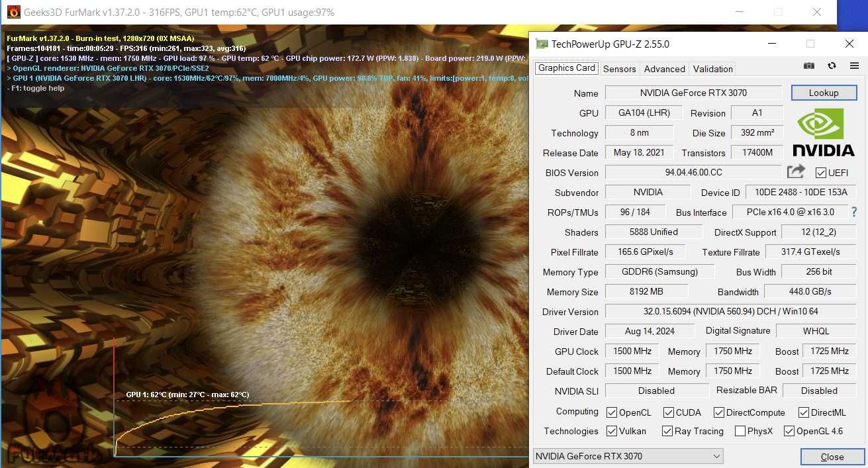Click the FurMark Burn-in test header line
This screenshot has height=468, width=868.
(x=101, y=38)
